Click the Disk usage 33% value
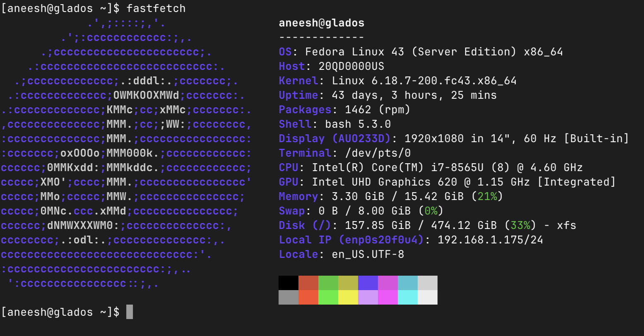Viewport: 644px width, 336px height. (520, 226)
